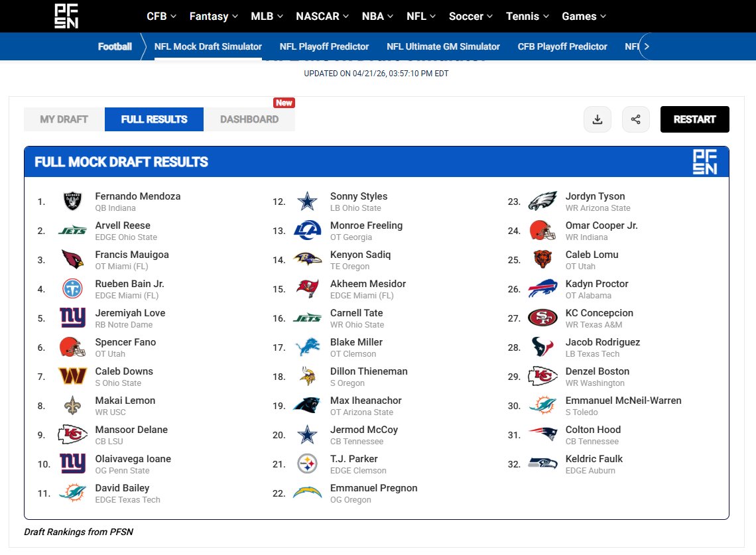The height and width of the screenshot is (555, 756).
Task: Click the Steelers logo at pick 21
Action: tap(307, 464)
